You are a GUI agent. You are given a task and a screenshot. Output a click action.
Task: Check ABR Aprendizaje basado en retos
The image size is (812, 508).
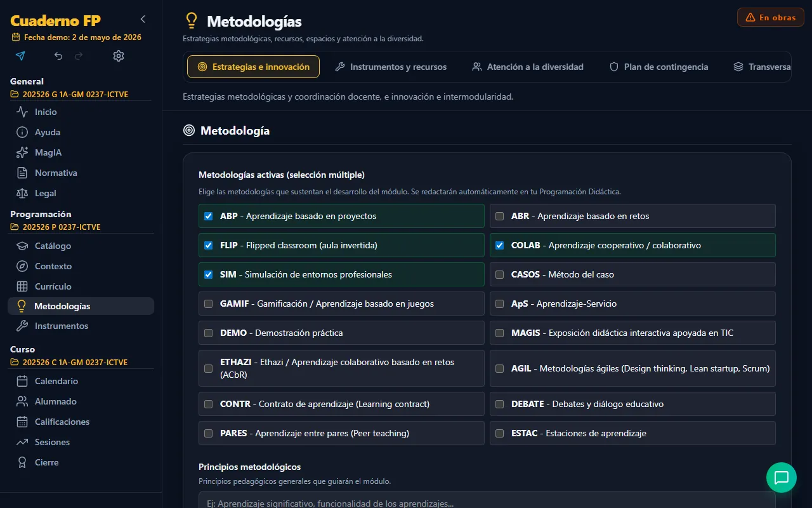tap(499, 216)
